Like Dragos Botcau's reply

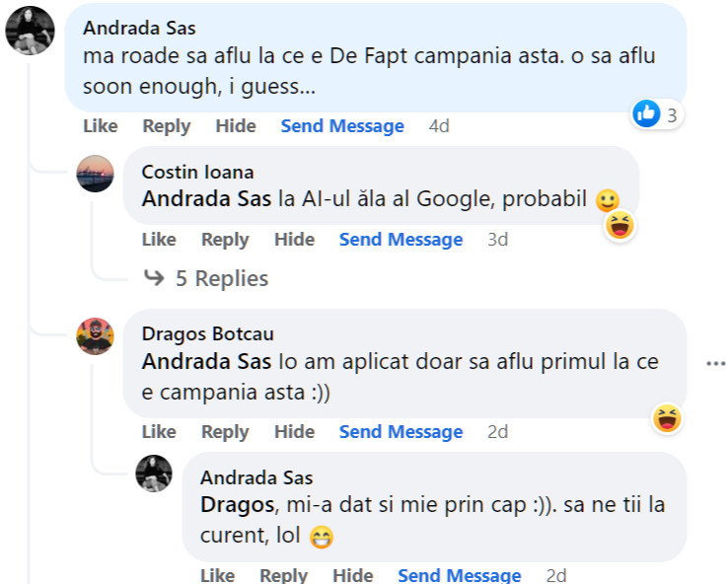point(159,432)
